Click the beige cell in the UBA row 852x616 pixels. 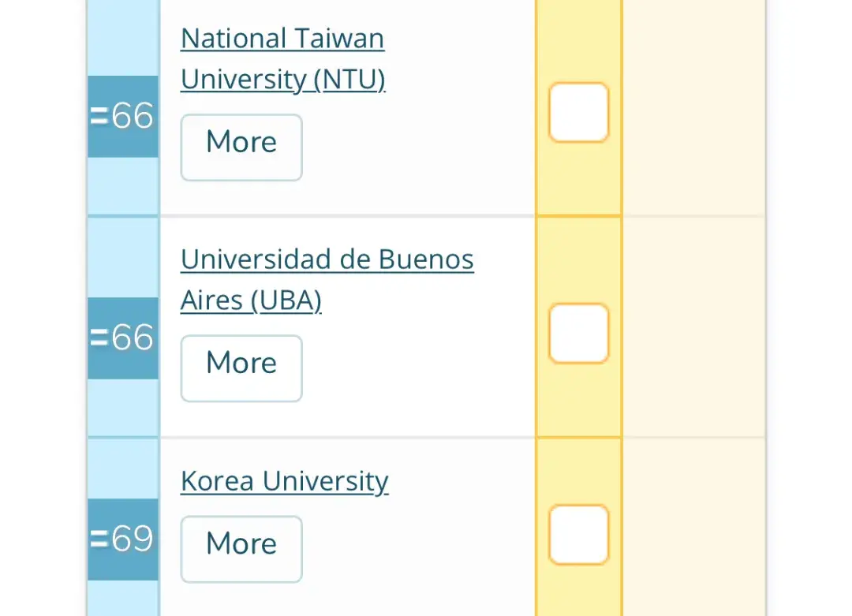693,327
